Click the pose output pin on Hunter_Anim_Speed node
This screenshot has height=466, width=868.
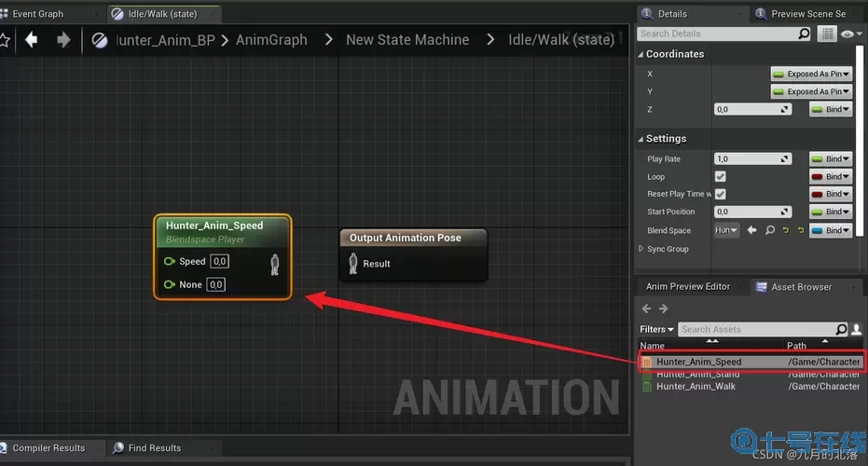(274, 265)
